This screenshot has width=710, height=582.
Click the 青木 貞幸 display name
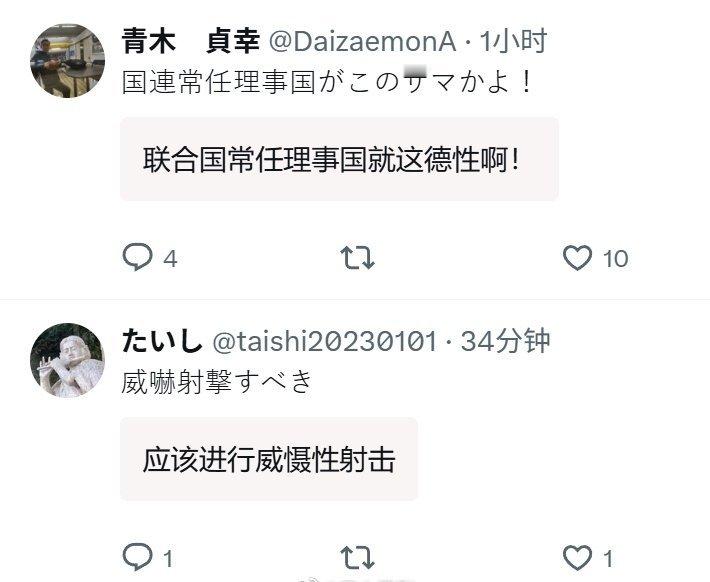(191, 41)
